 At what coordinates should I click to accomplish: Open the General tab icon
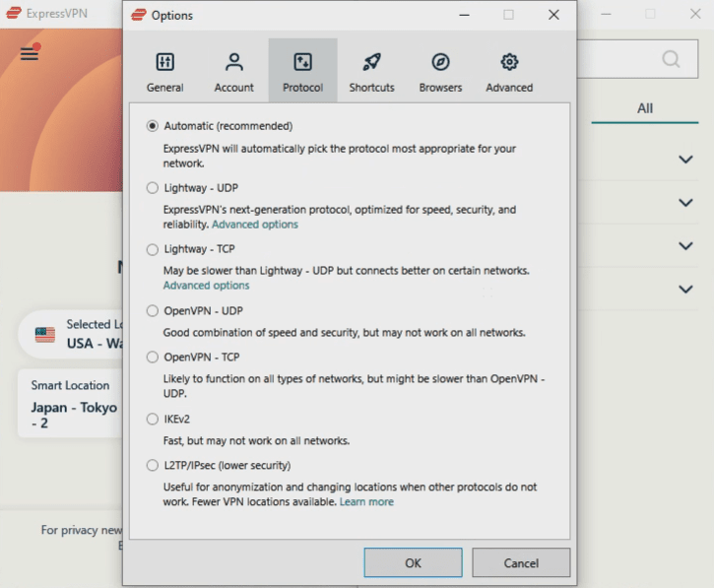[164, 62]
